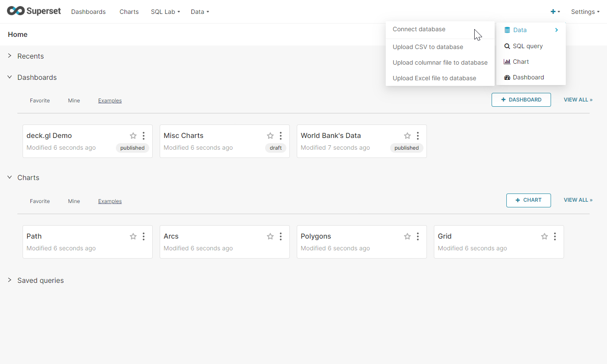
Task: Open the three-dot menu on Grid chart card
Action: (555, 236)
